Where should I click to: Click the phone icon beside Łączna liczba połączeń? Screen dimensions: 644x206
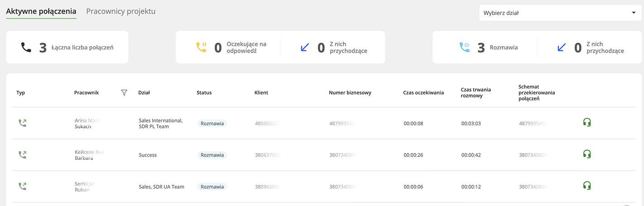click(26, 47)
